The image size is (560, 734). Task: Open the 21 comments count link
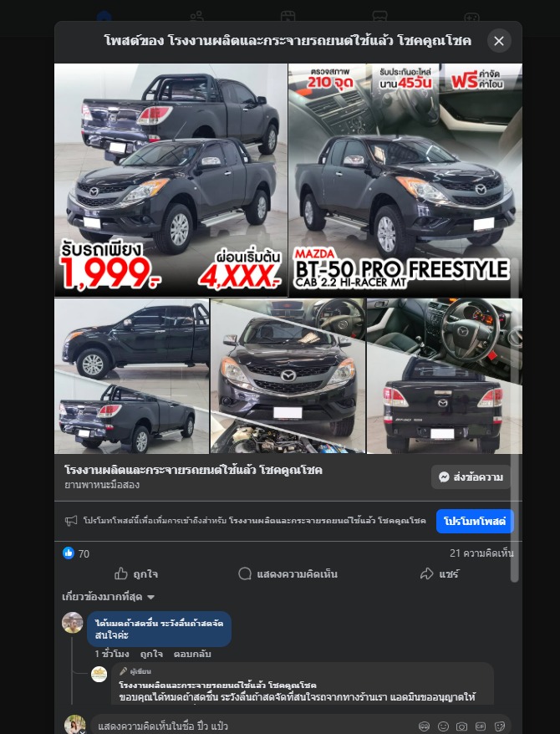coord(481,553)
